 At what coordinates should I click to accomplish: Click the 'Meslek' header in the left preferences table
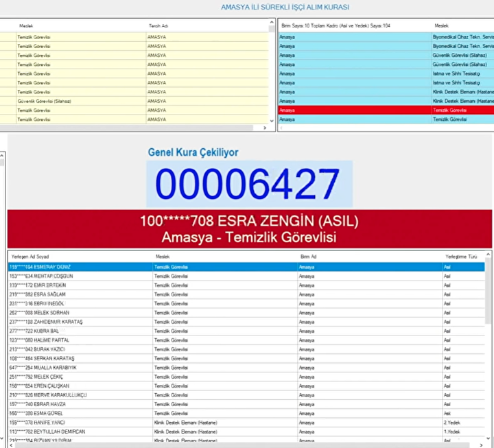click(26, 26)
